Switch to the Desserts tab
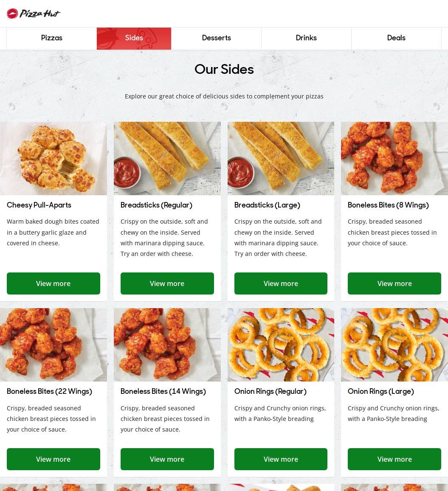Screen dimensions: 448x491 [217, 38]
